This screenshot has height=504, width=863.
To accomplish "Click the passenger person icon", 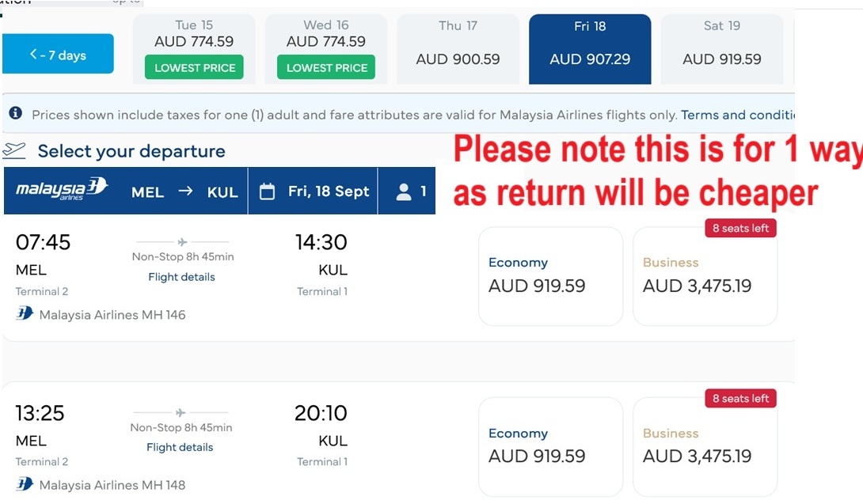I will [x=404, y=191].
